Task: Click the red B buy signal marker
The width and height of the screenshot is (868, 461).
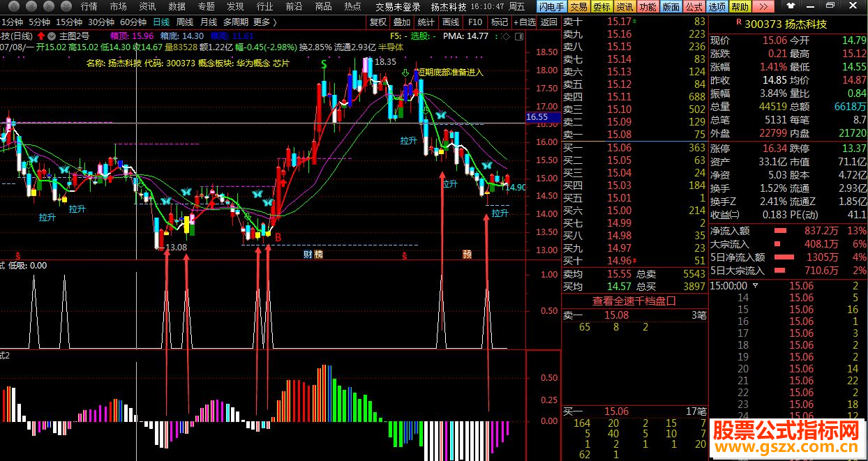Action: click(x=278, y=238)
